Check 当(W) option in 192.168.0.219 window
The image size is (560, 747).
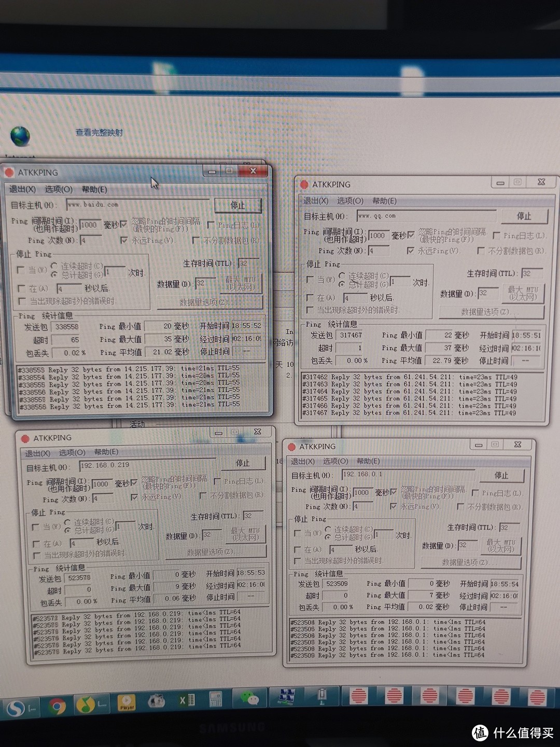36,527
